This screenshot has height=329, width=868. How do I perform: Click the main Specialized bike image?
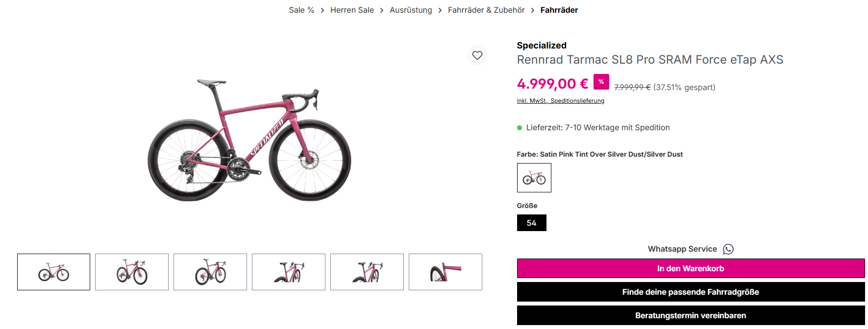click(249, 140)
